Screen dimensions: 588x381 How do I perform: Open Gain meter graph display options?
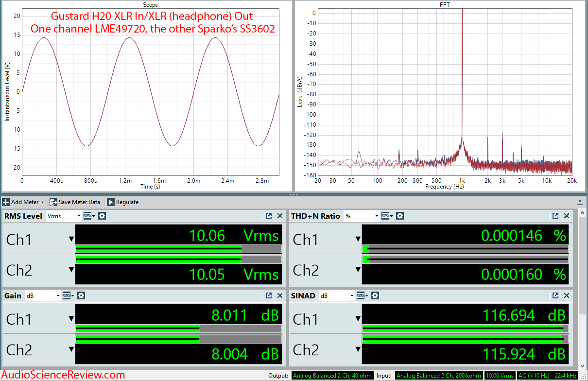click(x=69, y=295)
